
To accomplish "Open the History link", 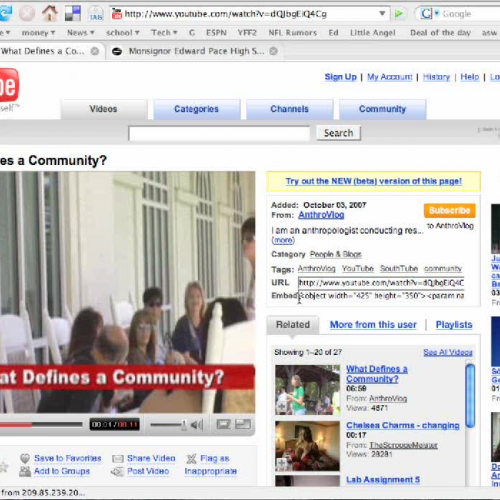I will 436,77.
